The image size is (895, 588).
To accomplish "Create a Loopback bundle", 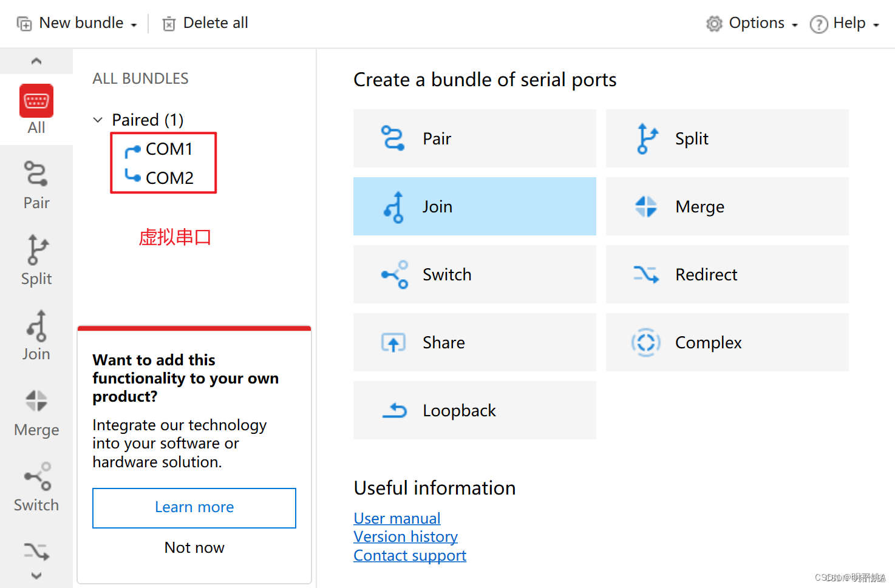I will (x=474, y=410).
